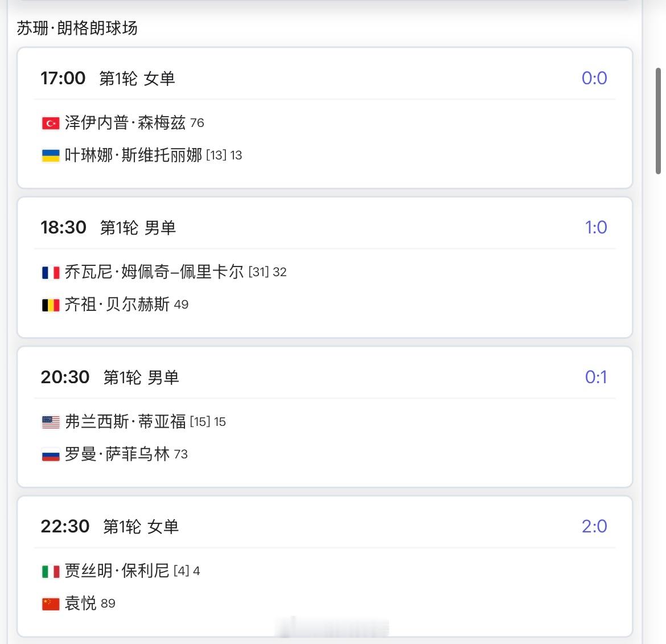Click US flag beside 弗兰西斯·蒂亚福
The width and height of the screenshot is (666, 644).
coord(51,422)
